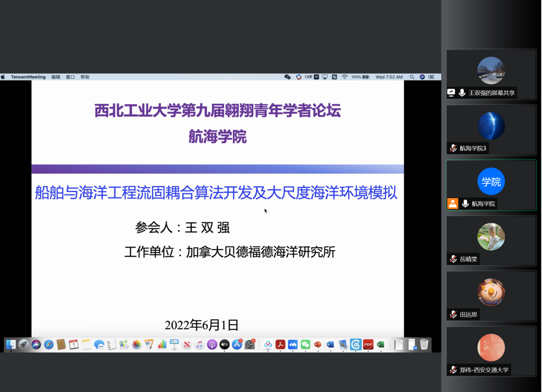Image resolution: width=542 pixels, height=392 pixels.
Task: Open the menu bar list icon at far right
Action: 431,77
